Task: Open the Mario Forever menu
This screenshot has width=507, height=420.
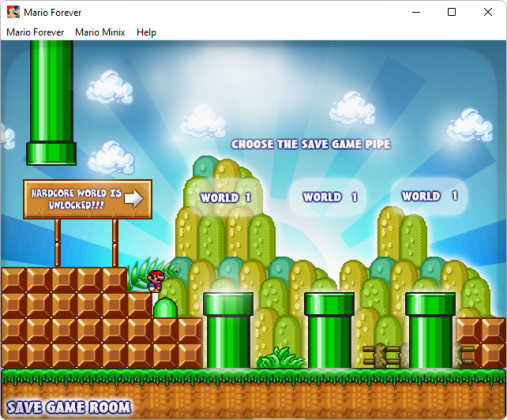Action: tap(35, 32)
